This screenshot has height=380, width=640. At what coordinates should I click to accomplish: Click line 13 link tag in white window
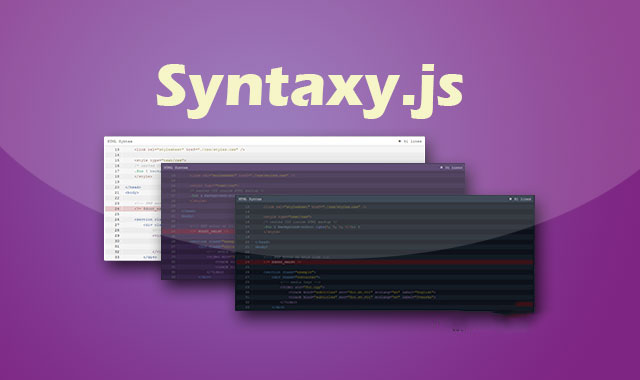point(189,150)
